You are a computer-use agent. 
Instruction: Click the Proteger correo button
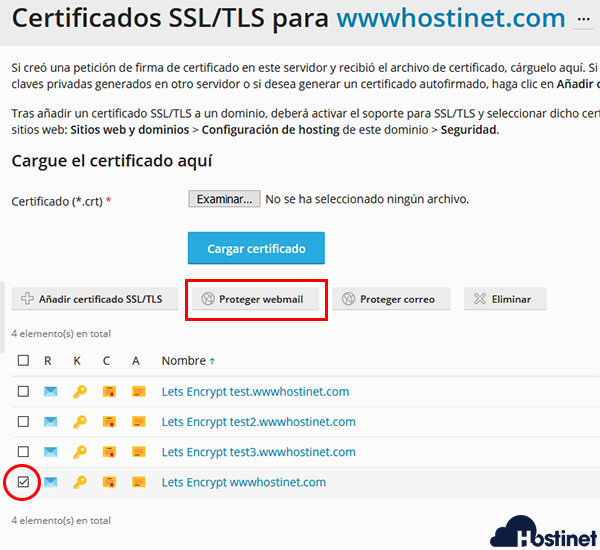(x=391, y=299)
